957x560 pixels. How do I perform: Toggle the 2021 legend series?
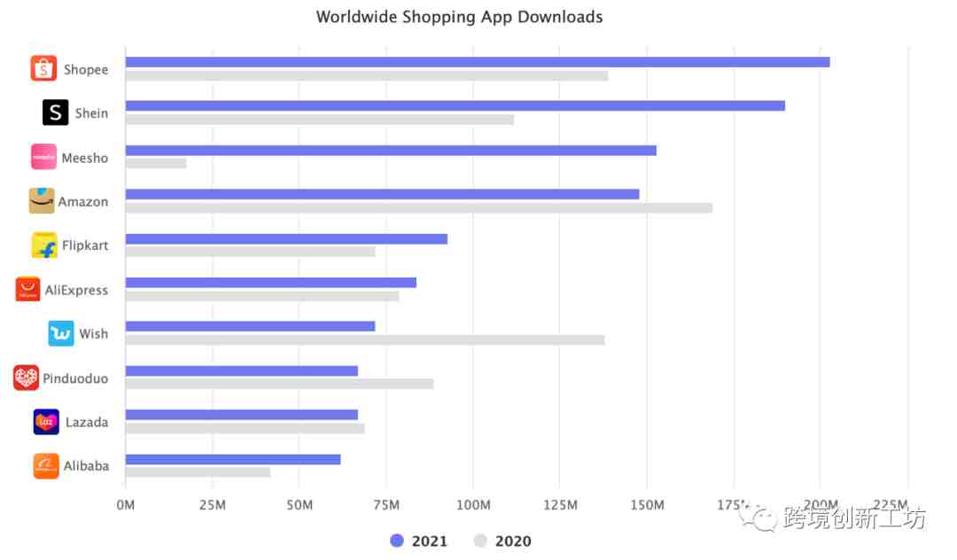tap(418, 541)
